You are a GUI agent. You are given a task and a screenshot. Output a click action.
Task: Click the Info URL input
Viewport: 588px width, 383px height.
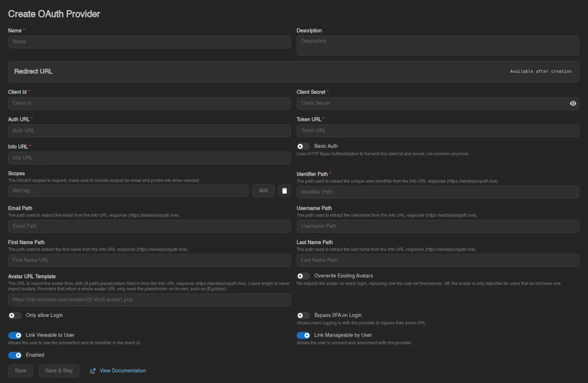(149, 158)
